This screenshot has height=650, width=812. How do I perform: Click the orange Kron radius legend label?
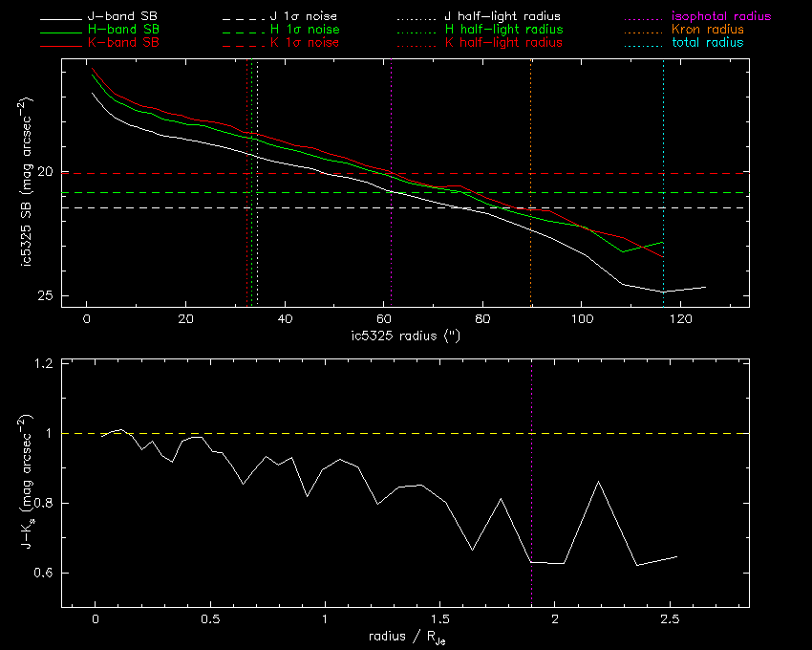709,30
